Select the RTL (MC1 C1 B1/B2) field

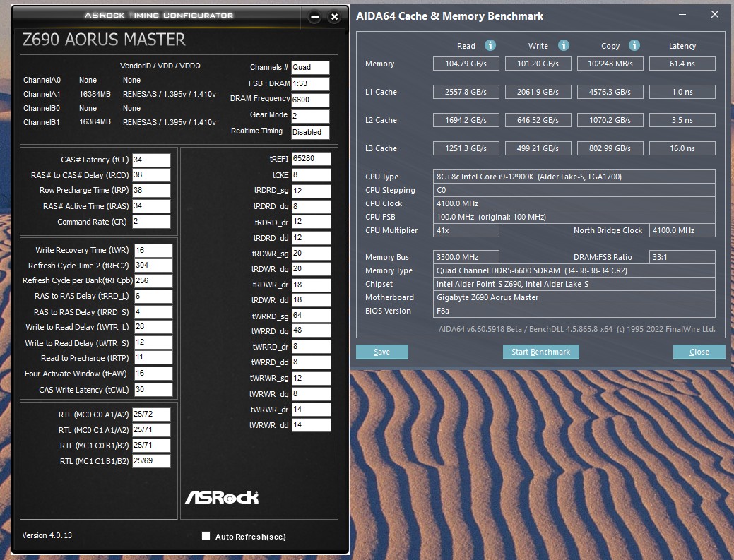(151, 461)
